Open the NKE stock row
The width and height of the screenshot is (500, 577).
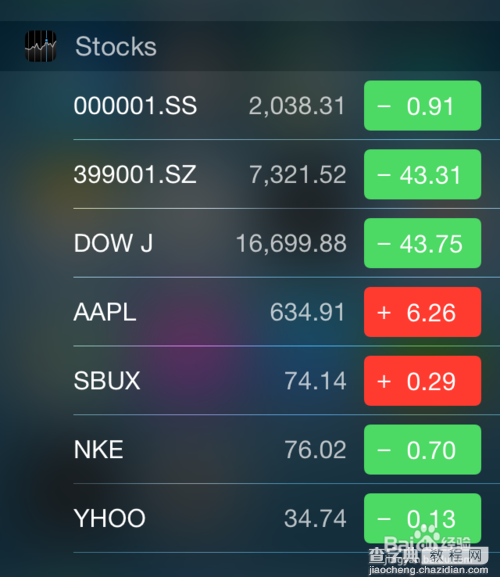[287, 450]
